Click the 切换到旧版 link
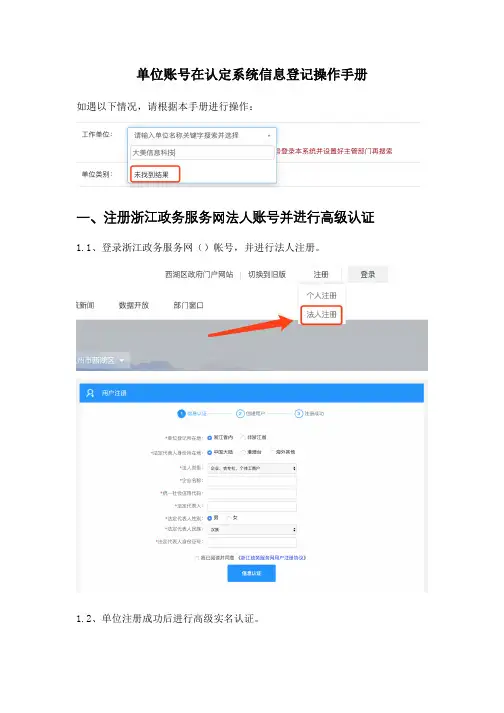 coord(267,275)
